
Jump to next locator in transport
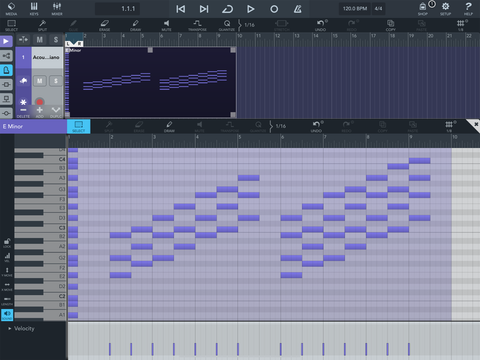point(204,9)
